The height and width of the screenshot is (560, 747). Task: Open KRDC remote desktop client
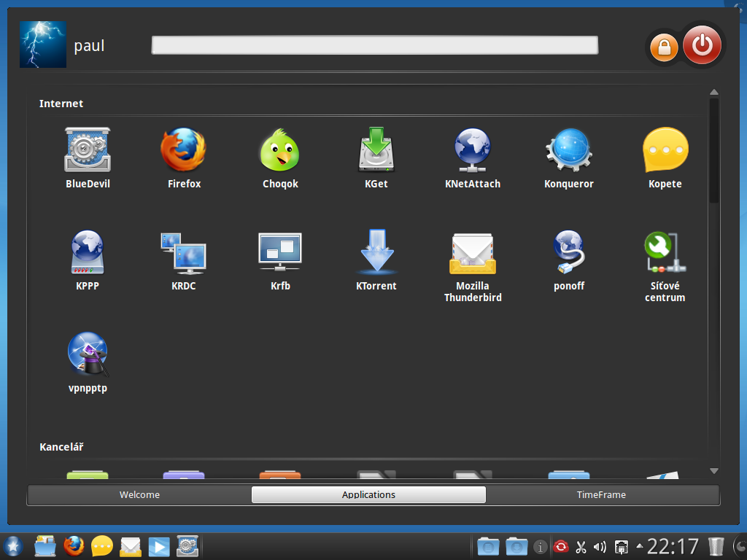tap(184, 260)
